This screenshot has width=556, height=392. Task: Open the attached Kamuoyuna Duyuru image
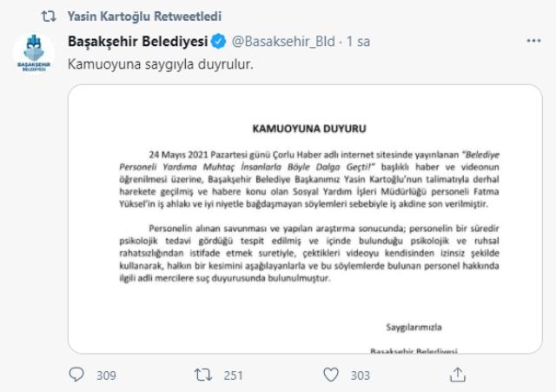coord(305,219)
